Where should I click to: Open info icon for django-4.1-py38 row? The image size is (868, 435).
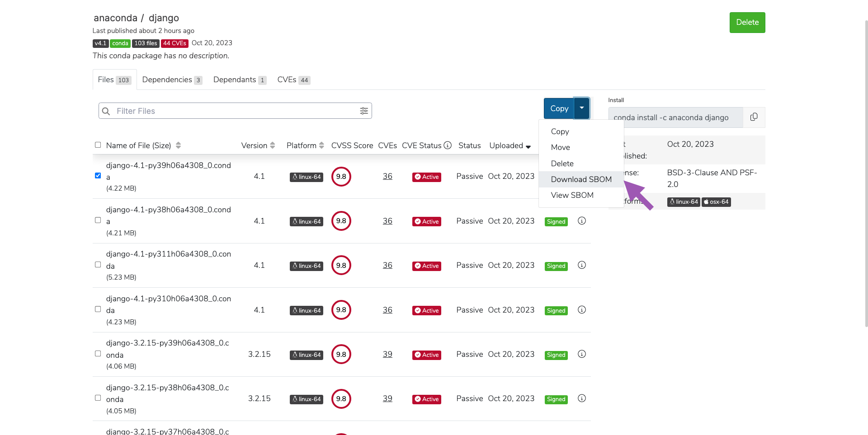(582, 221)
